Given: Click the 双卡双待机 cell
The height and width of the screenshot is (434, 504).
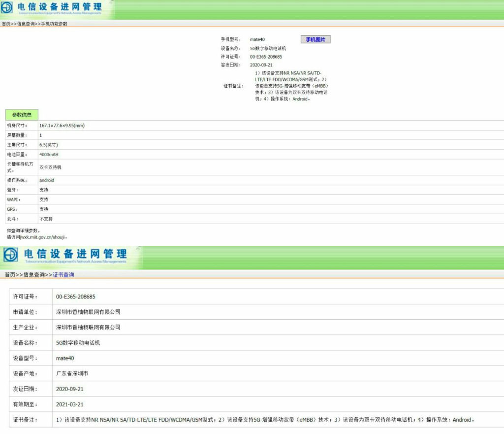Looking at the screenshot, I should tap(51, 167).
